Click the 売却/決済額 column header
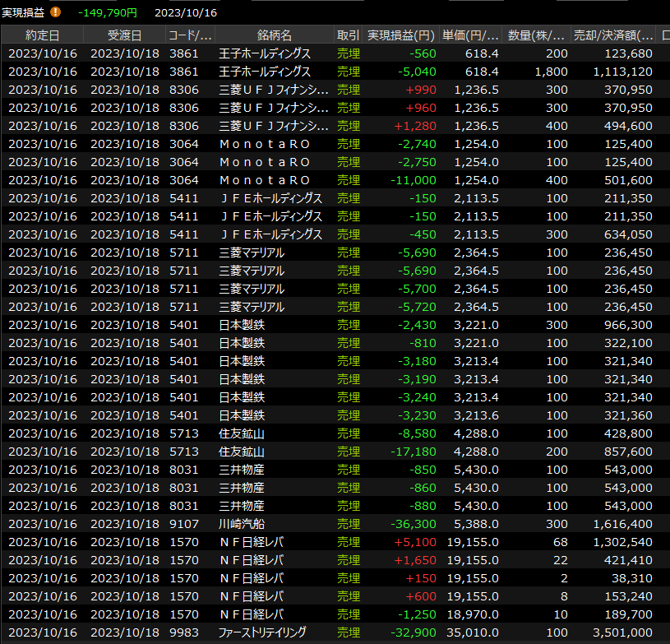 click(614, 35)
